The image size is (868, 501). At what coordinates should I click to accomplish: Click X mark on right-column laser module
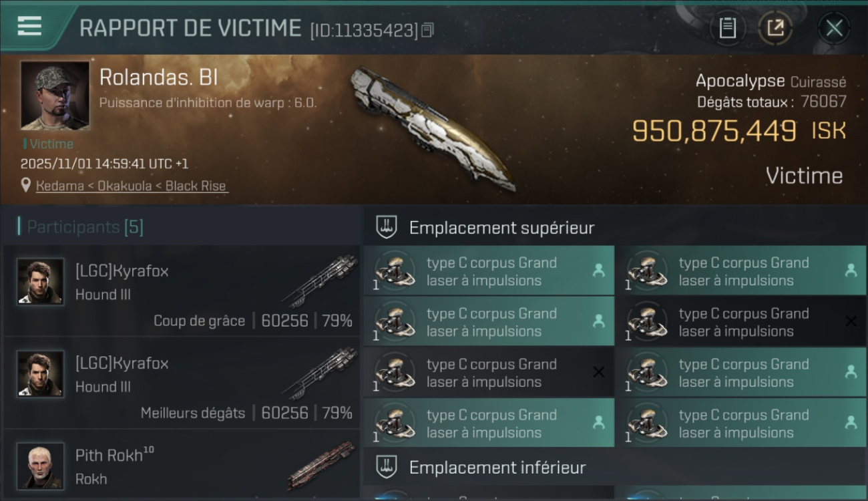pos(851,321)
